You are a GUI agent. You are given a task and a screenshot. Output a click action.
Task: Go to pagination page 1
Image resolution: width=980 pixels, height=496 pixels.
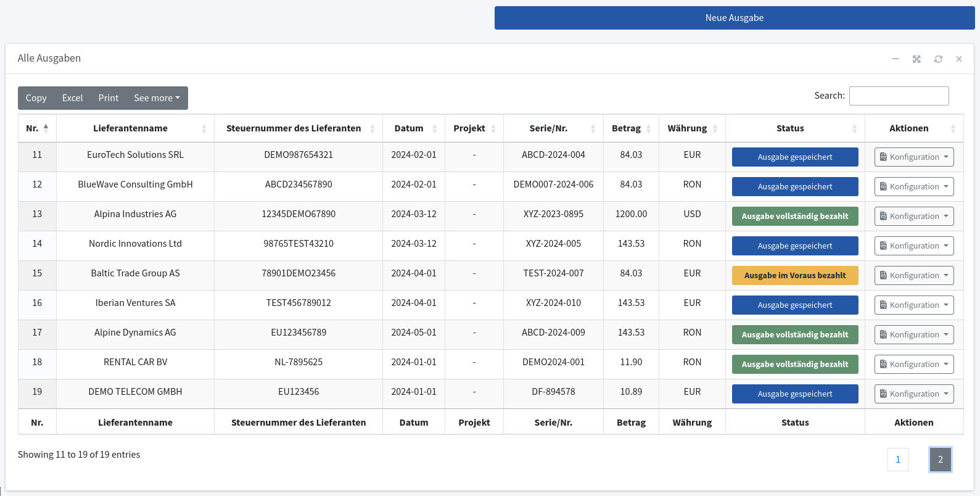[898, 459]
